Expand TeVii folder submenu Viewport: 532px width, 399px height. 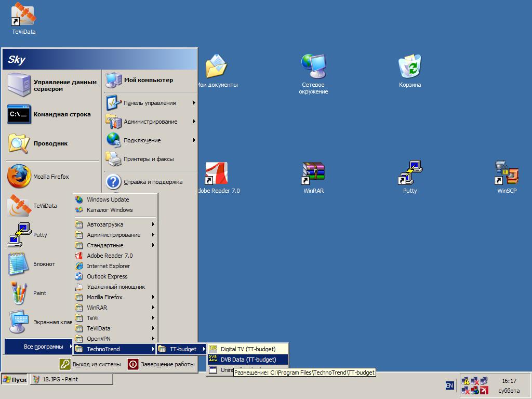coord(115,318)
